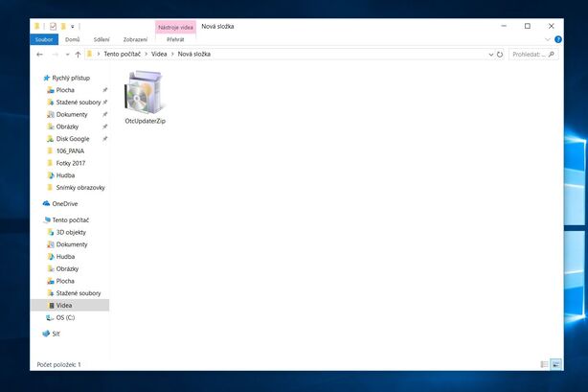Open the Soubor file menu tab
588x392 pixels.
(44, 39)
